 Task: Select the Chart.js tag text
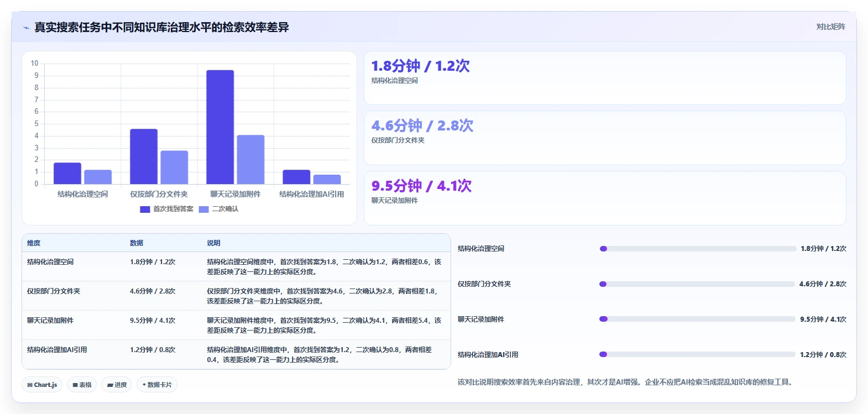[x=45, y=385]
